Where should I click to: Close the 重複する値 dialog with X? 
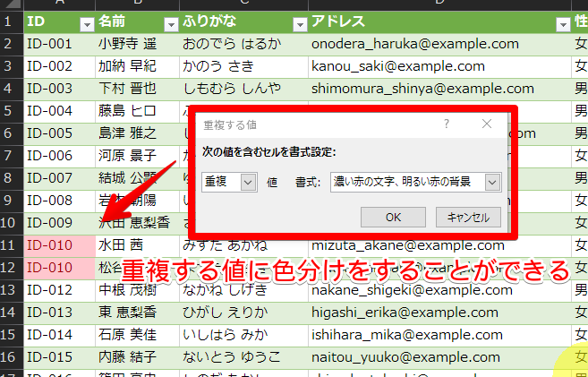487,124
